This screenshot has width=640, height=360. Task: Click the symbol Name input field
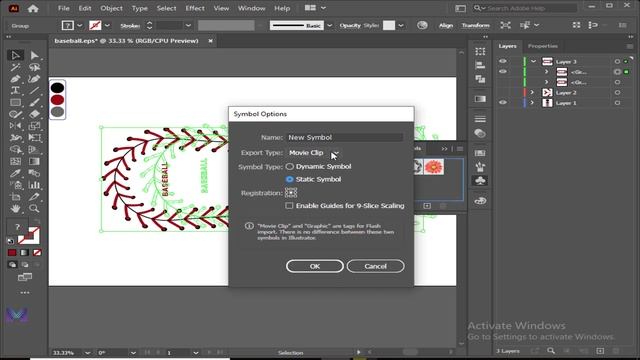click(345, 138)
